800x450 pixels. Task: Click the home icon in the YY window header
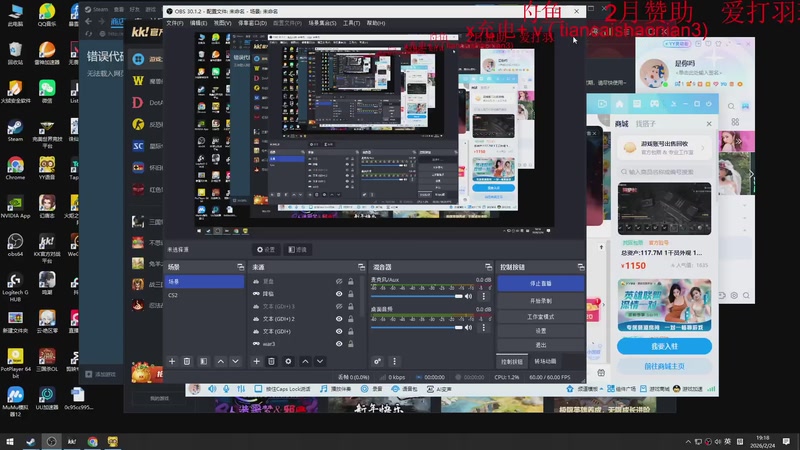point(619,104)
